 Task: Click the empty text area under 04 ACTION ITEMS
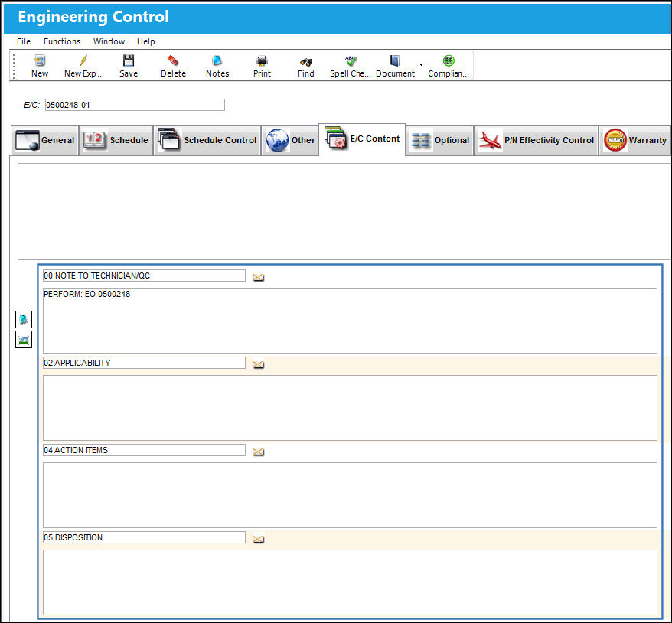[x=350, y=495]
